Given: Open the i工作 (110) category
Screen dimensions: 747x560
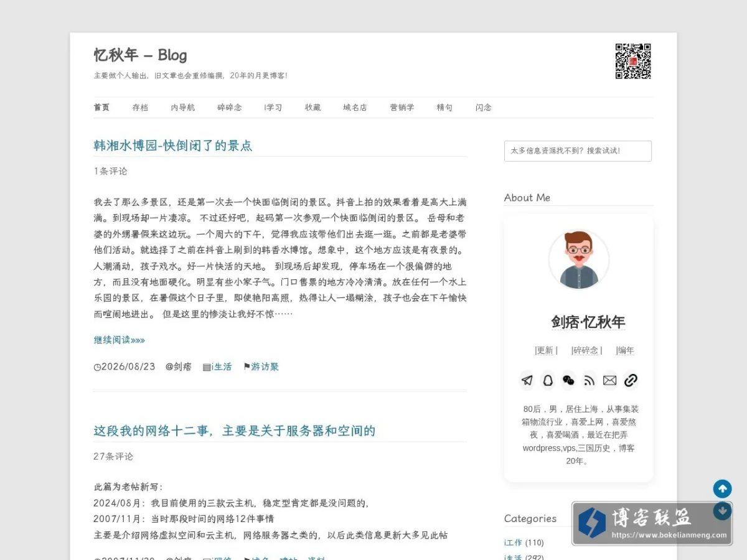Looking at the screenshot, I should tap(524, 543).
